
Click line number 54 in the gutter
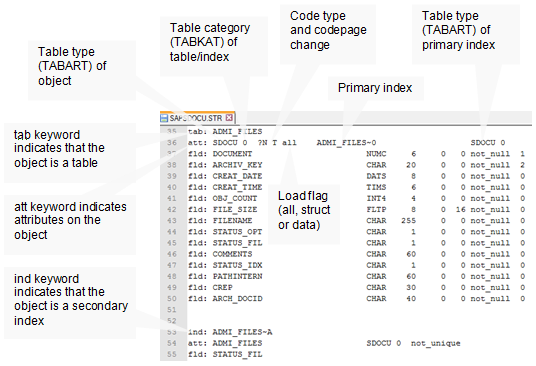point(172,343)
